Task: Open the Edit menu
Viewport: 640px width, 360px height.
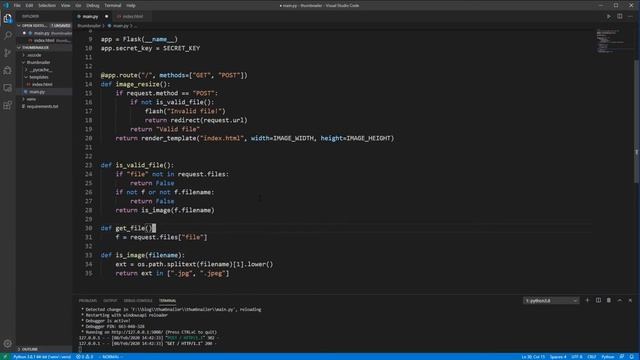Action: tap(29, 6)
